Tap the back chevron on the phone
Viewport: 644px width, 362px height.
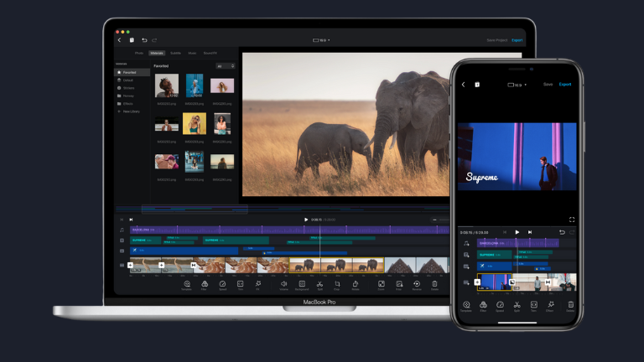[x=463, y=85]
